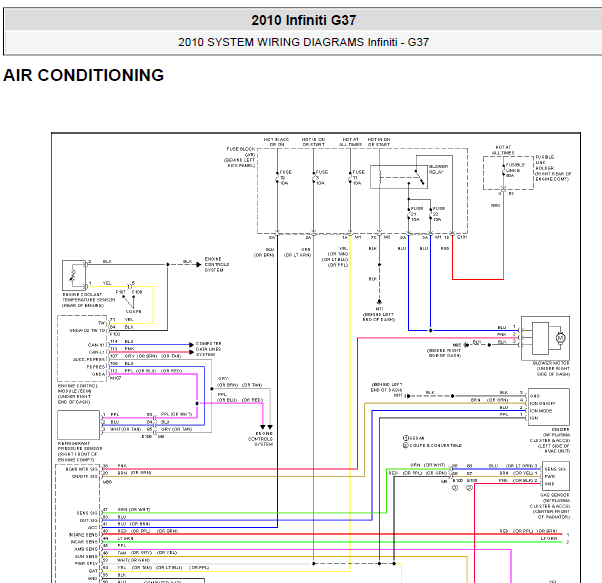Click the '2010 SYSTEM WIRING DIAGRAMS Infiniti - G37' subtitle

pos(303,42)
